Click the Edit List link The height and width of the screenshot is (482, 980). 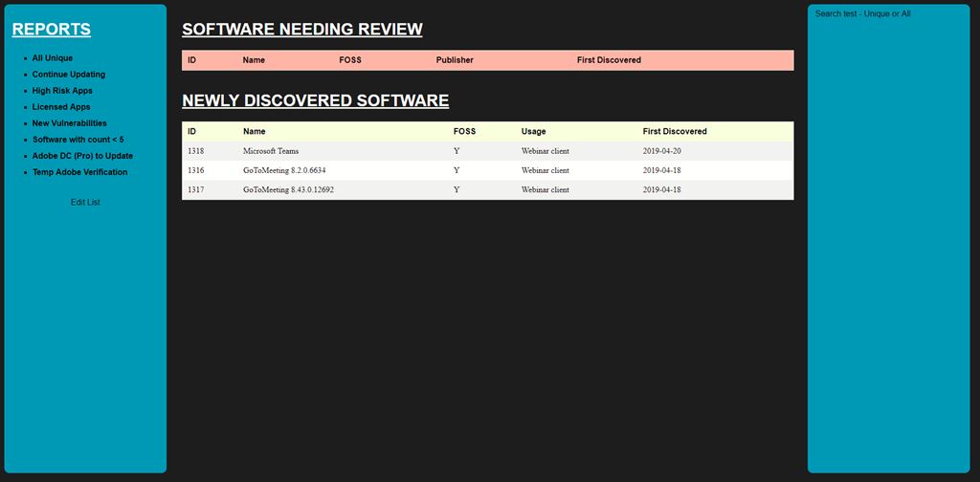(85, 203)
